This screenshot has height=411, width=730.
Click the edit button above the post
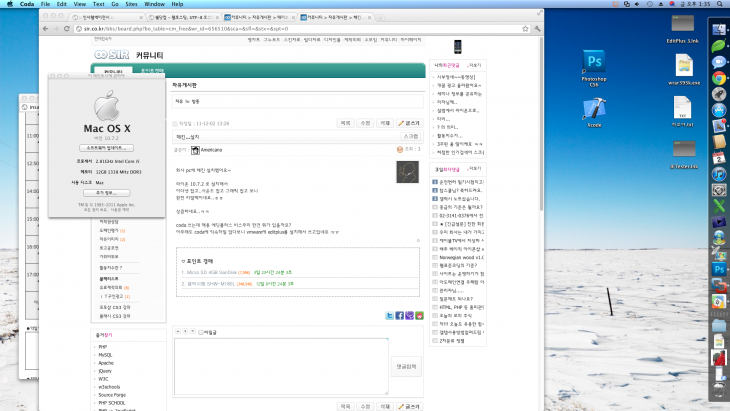[x=365, y=123]
